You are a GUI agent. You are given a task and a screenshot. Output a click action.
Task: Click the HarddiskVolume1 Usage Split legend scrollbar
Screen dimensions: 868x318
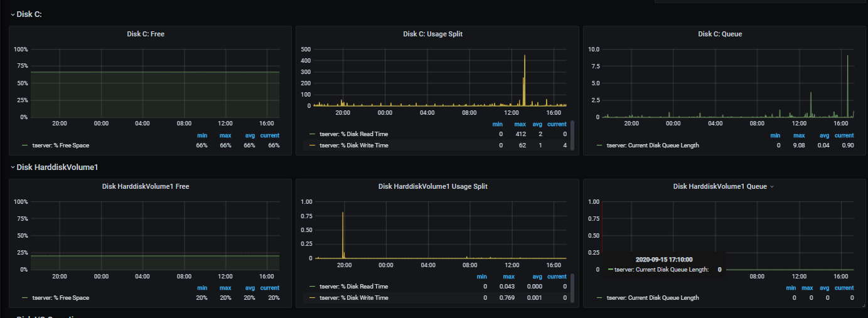click(x=572, y=289)
